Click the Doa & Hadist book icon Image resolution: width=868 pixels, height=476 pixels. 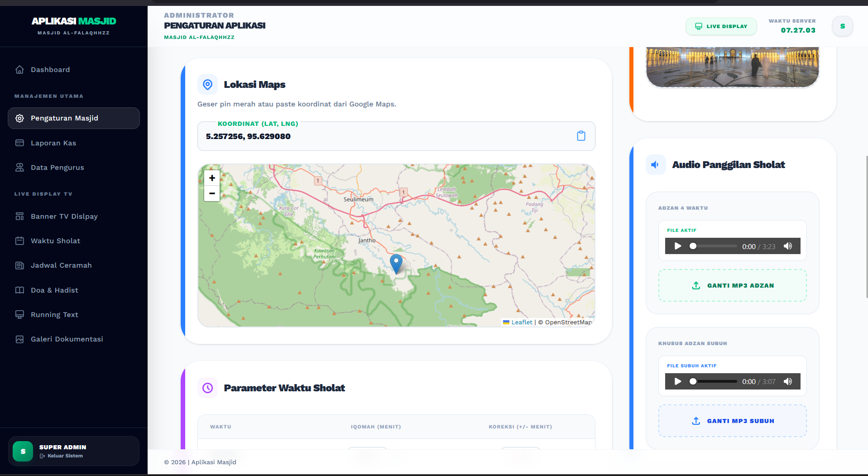pos(19,290)
